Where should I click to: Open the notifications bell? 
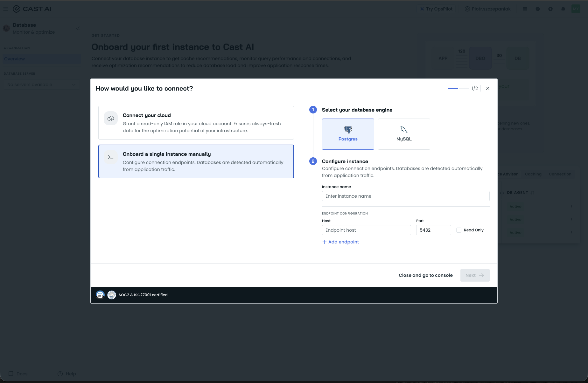coord(563,9)
